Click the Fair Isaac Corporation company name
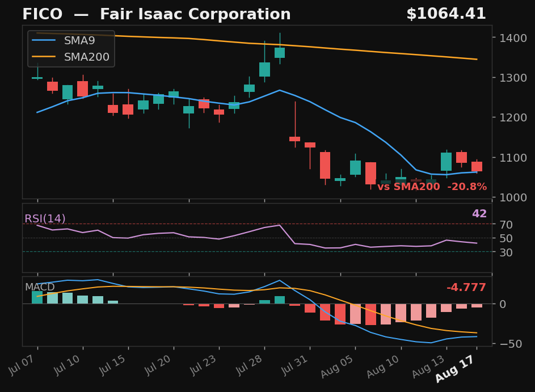The image size is (535, 392). coord(195,14)
